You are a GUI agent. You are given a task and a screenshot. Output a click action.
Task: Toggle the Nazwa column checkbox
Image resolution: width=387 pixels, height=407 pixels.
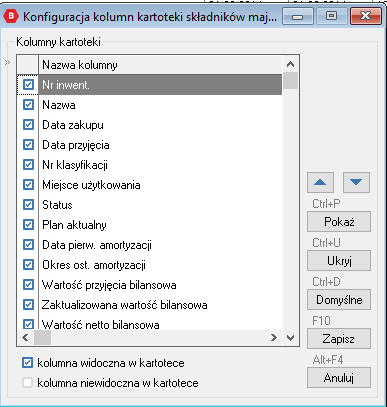point(28,105)
